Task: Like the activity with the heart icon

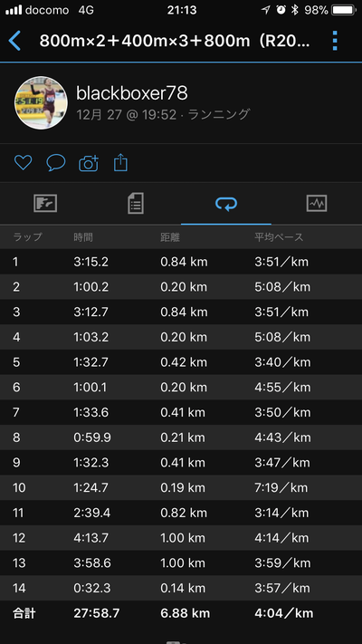Action: [23, 163]
